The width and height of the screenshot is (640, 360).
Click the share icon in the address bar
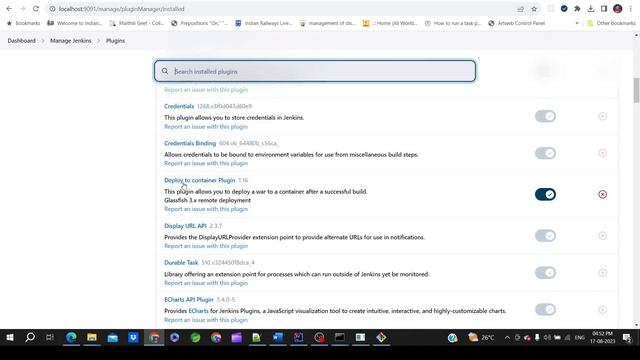(x=520, y=9)
